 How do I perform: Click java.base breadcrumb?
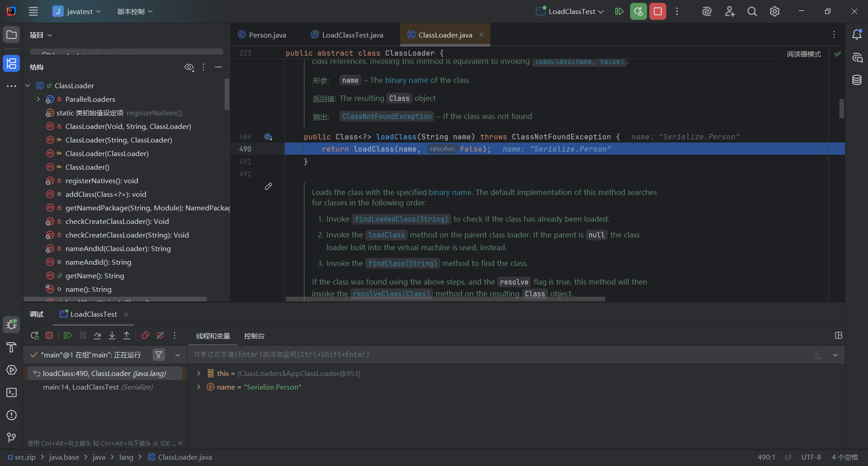pyautogui.click(x=64, y=457)
